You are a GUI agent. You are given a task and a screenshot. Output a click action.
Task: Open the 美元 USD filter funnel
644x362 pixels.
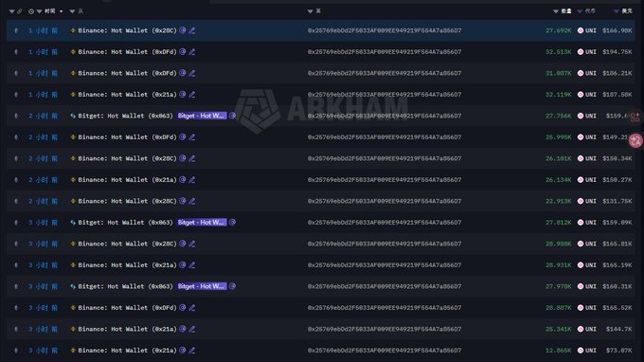click(617, 11)
